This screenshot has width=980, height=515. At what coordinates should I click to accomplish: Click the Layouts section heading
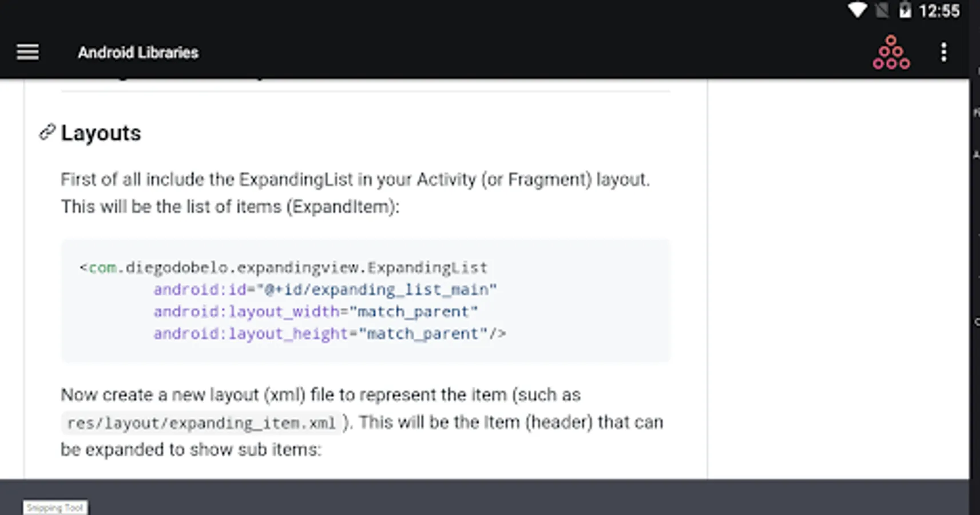coord(101,133)
